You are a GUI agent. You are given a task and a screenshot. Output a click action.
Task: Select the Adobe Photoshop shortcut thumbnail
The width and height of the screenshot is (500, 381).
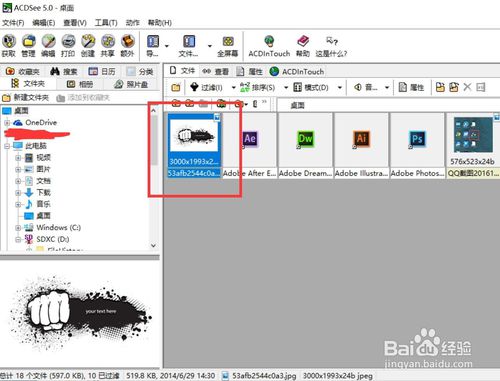coord(417,145)
